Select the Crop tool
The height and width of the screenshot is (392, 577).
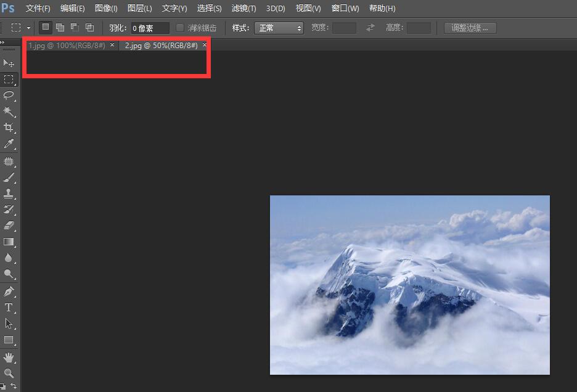coord(9,128)
